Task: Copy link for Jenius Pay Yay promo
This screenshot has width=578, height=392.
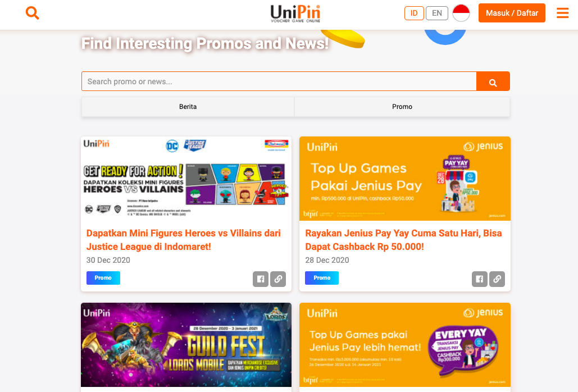Action: point(497,279)
